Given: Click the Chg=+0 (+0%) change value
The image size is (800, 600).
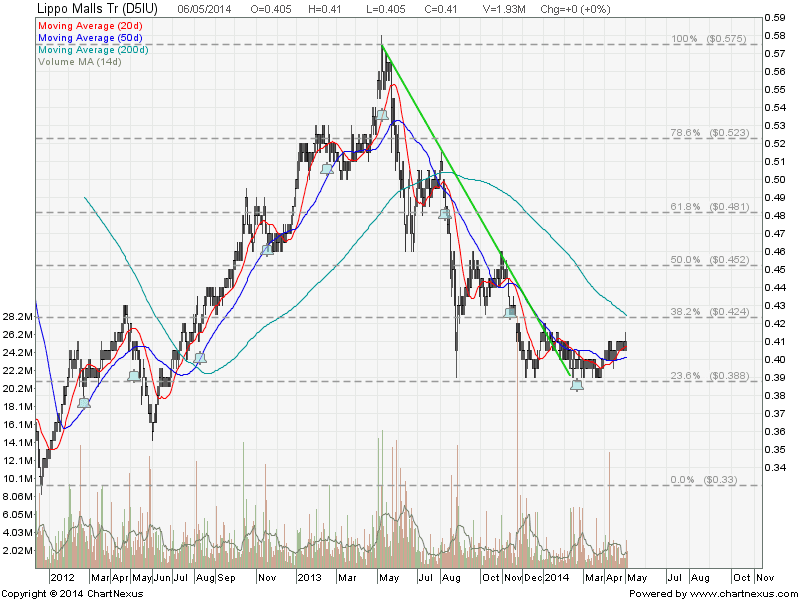Looking at the screenshot, I should click(x=575, y=9).
